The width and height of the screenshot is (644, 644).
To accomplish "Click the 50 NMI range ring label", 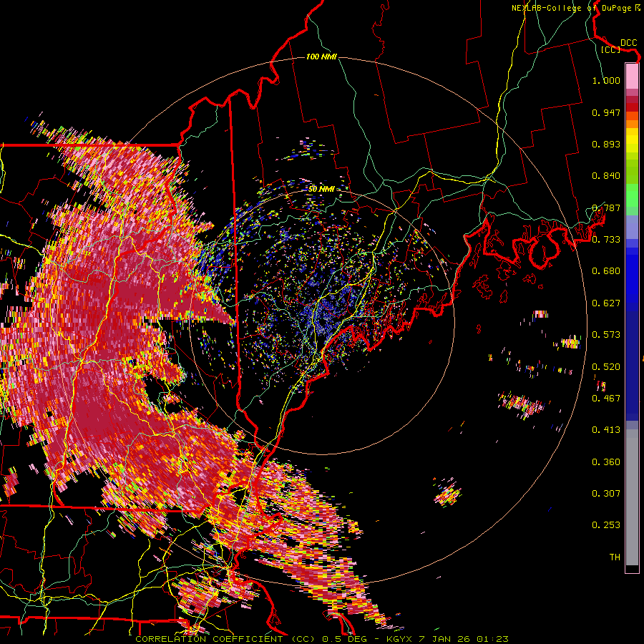I will (321, 190).
